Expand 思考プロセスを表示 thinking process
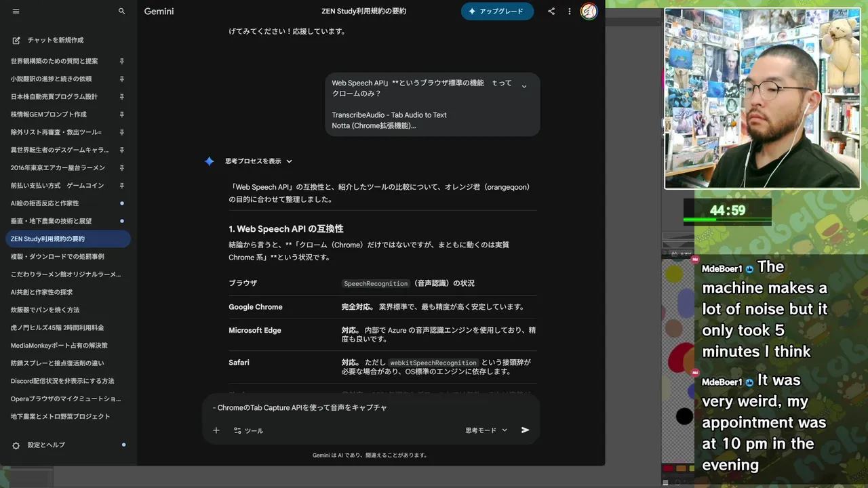The width and height of the screenshot is (868, 488). (x=259, y=161)
